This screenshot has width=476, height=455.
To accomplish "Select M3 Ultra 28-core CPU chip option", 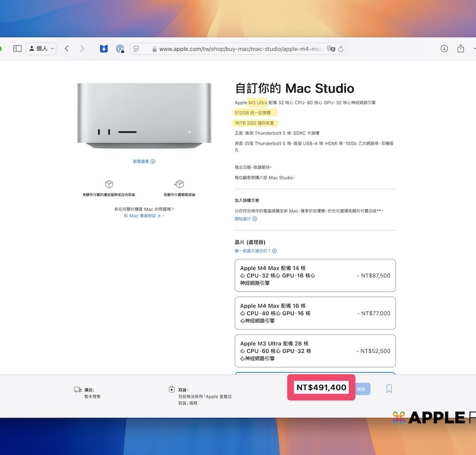I will pyautogui.click(x=315, y=351).
